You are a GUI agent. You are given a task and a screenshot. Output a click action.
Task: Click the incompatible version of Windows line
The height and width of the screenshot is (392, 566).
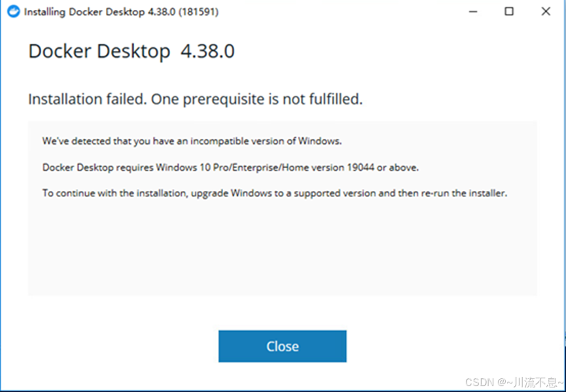(192, 141)
